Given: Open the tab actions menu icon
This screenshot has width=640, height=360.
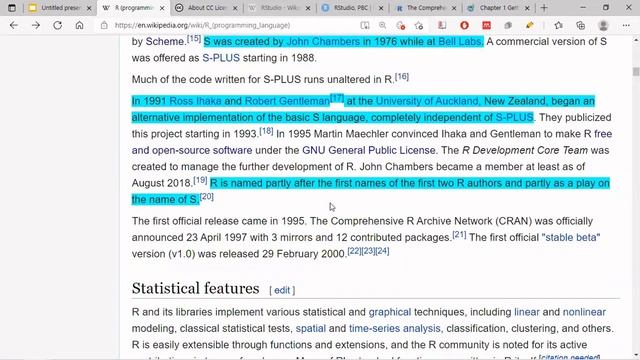Looking at the screenshot, I should click(x=12, y=8).
